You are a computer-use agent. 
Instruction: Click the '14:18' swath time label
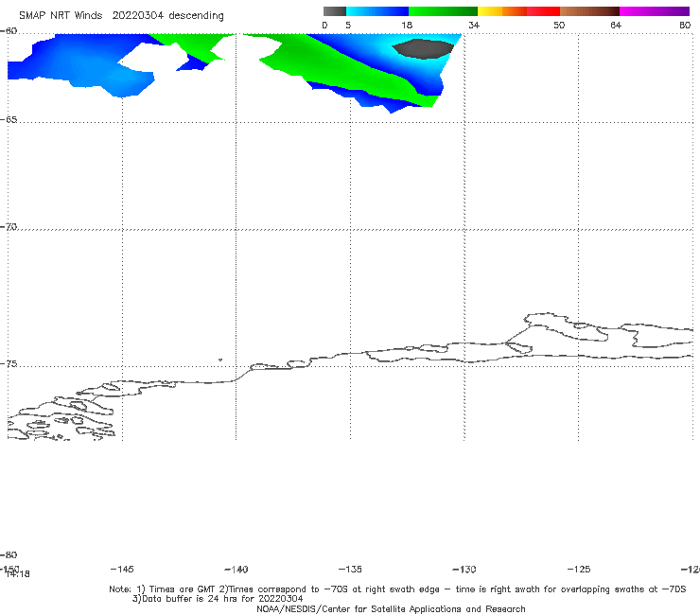pyautogui.click(x=18, y=575)
